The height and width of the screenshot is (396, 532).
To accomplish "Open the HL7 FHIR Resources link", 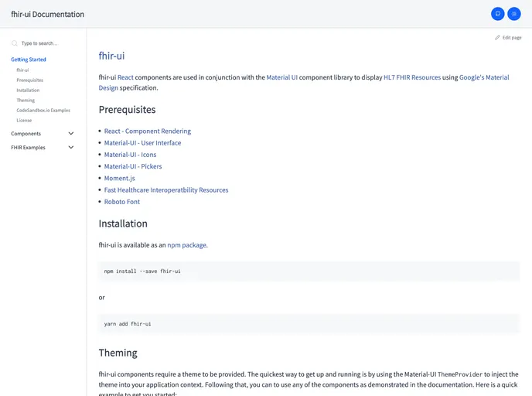I will 412,77.
